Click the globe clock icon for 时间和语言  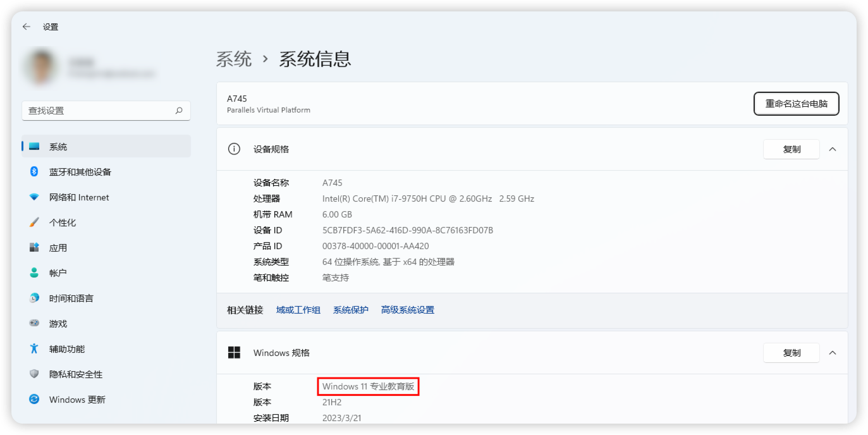pos(34,298)
